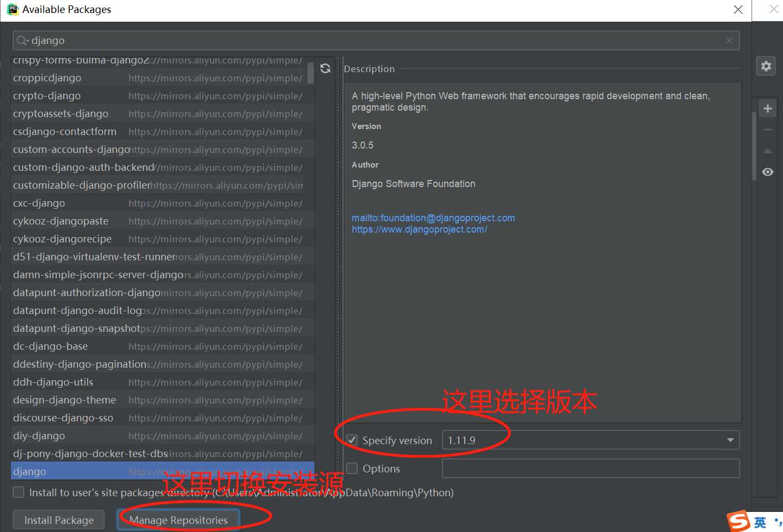Select the discourse-django-sso package
783x532 pixels.
163,418
